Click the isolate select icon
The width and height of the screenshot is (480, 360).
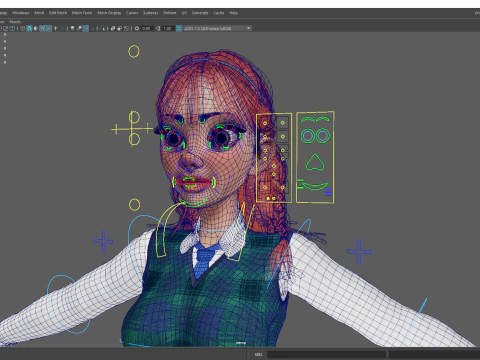pyautogui.click(x=103, y=28)
